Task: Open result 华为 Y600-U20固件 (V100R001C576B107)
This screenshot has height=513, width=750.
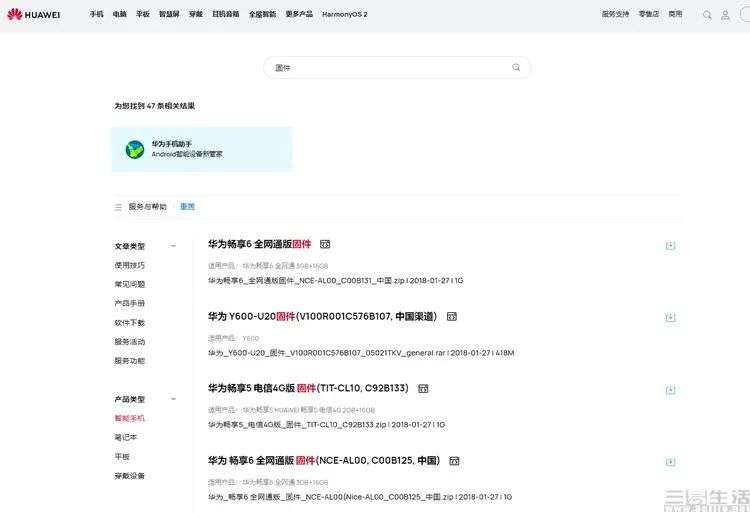Action: [322, 317]
